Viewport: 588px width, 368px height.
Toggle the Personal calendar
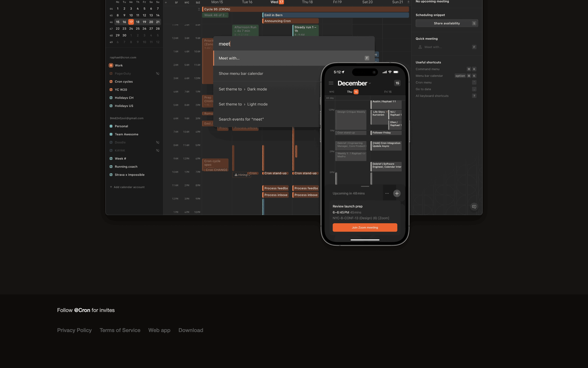111,126
